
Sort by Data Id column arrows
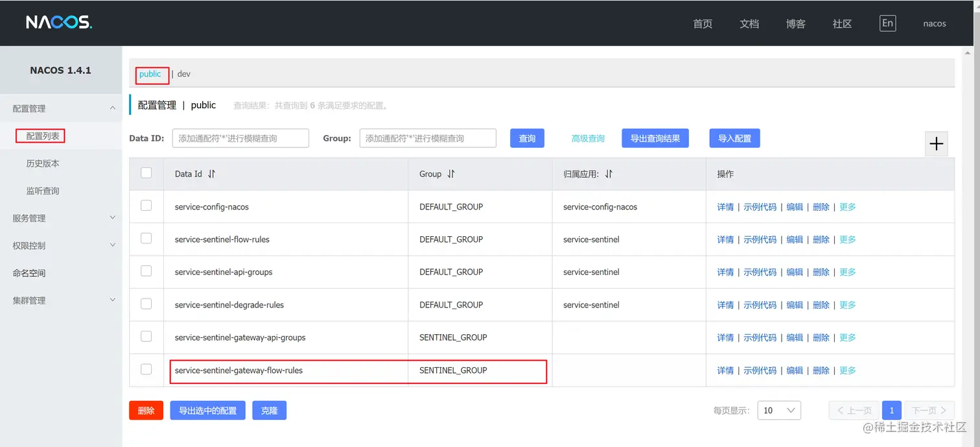click(211, 174)
